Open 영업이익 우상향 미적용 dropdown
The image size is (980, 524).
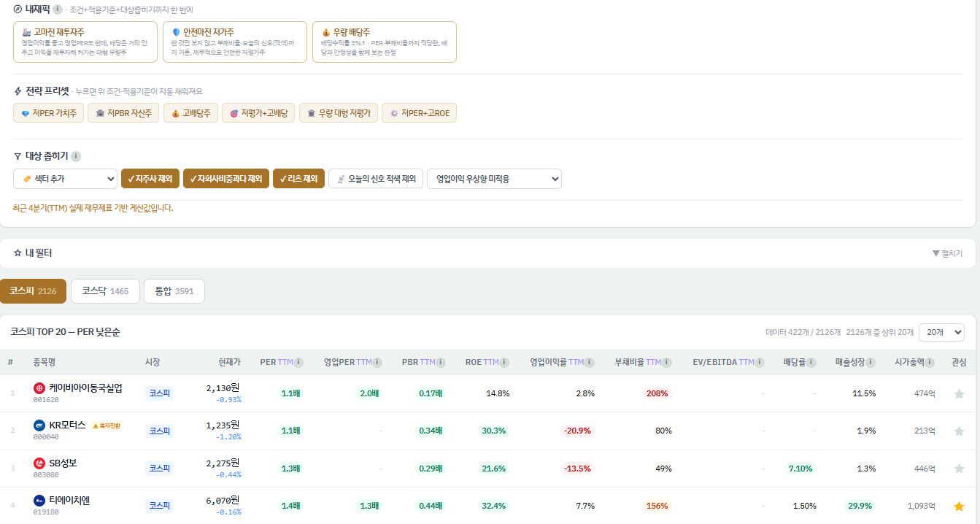point(494,179)
